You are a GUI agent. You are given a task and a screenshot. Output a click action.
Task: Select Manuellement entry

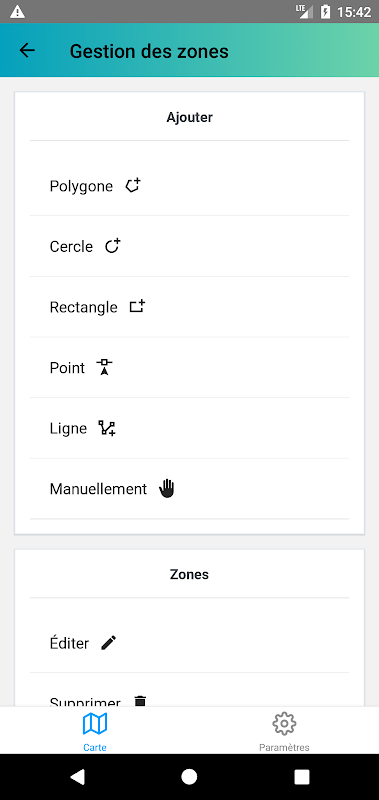point(189,489)
